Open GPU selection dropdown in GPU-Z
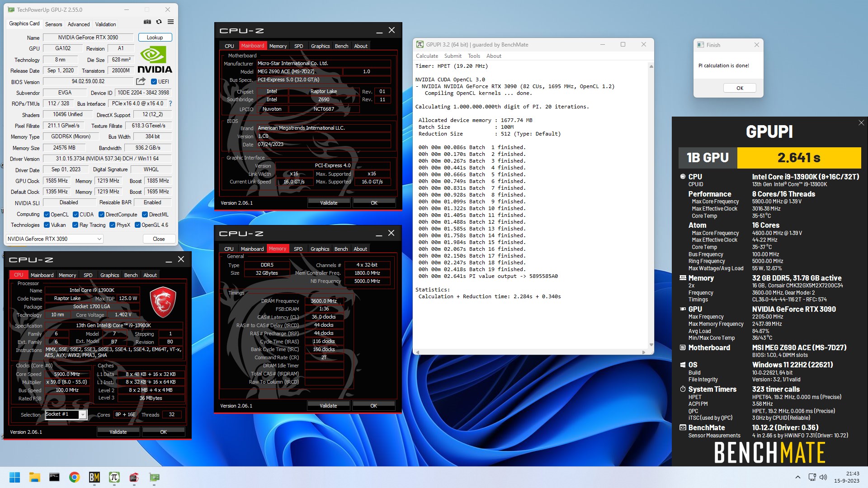Screen dimensions: 868x488 tap(55, 239)
